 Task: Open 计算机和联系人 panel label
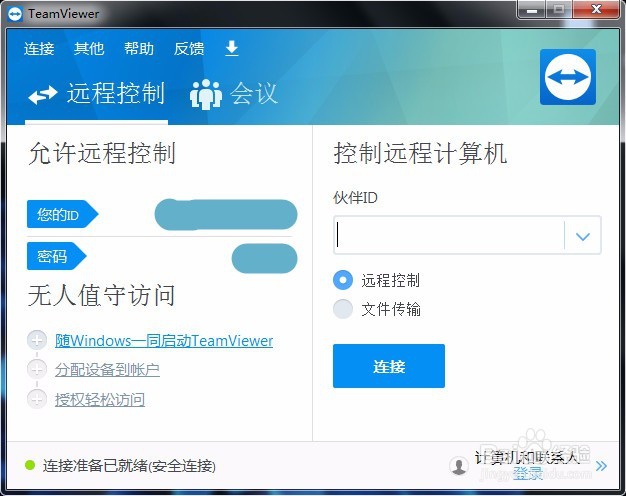tap(527, 458)
